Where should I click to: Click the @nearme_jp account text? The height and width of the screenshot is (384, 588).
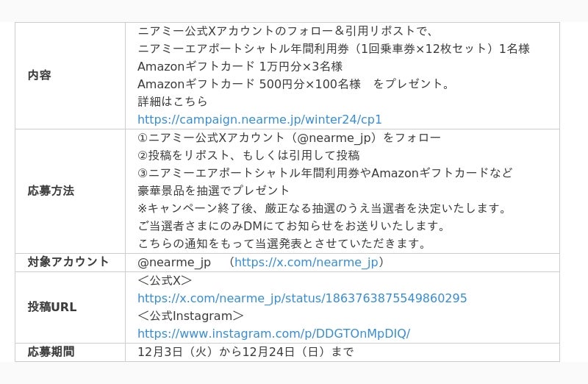coord(174,262)
